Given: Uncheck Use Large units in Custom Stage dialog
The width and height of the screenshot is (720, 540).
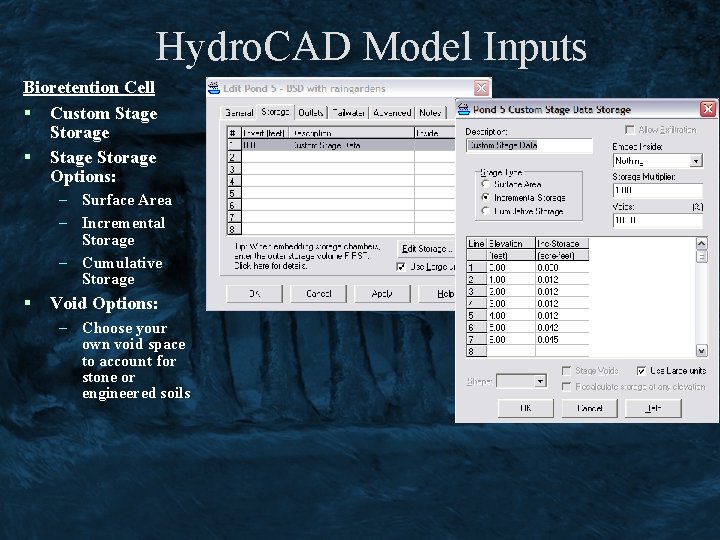Looking at the screenshot, I should click(x=641, y=371).
